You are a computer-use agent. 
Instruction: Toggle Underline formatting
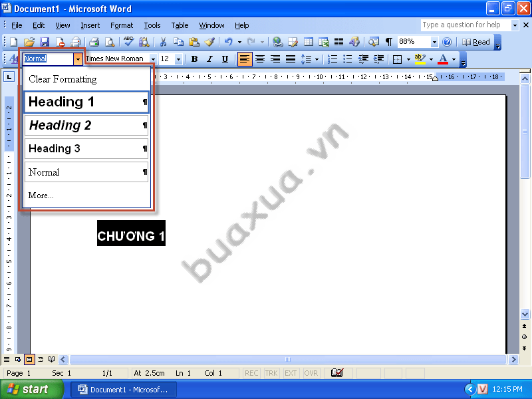pos(225,59)
